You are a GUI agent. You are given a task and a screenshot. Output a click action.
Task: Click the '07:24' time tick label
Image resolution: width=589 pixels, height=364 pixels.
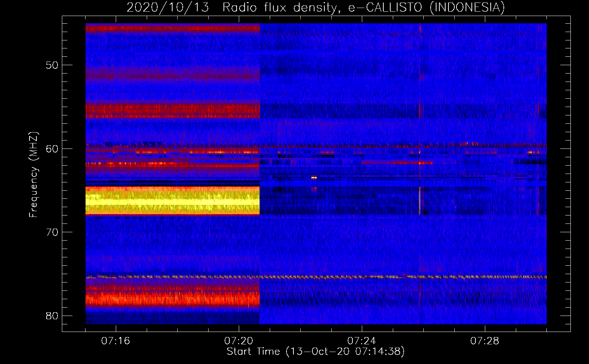click(361, 341)
